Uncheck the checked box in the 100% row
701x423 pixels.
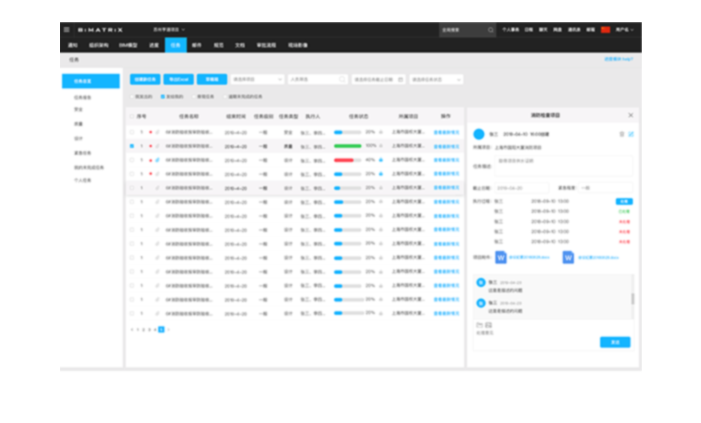click(x=132, y=146)
